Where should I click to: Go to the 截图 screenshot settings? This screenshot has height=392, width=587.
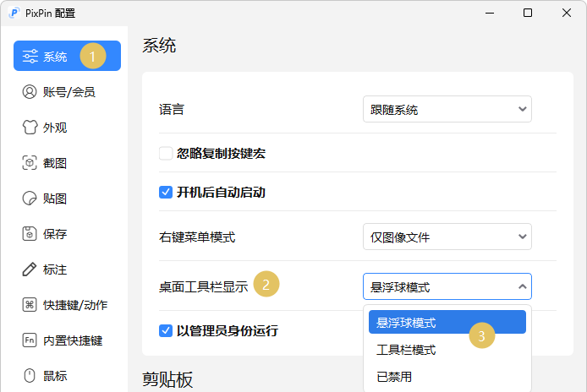click(67, 163)
